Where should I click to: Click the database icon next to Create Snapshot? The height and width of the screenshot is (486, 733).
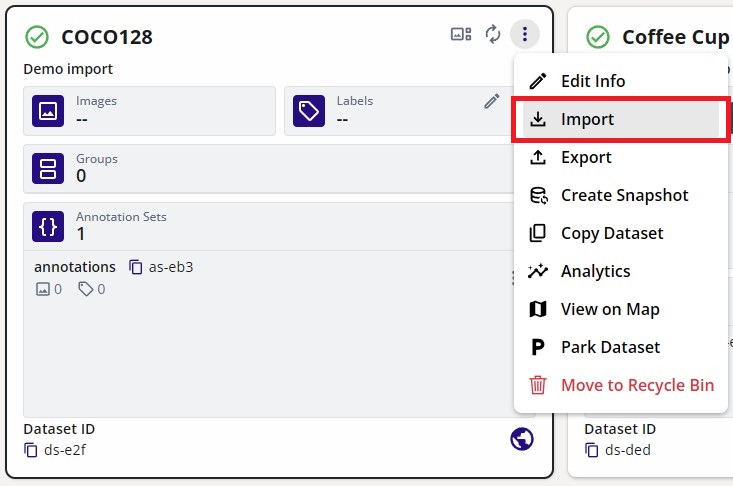point(538,195)
